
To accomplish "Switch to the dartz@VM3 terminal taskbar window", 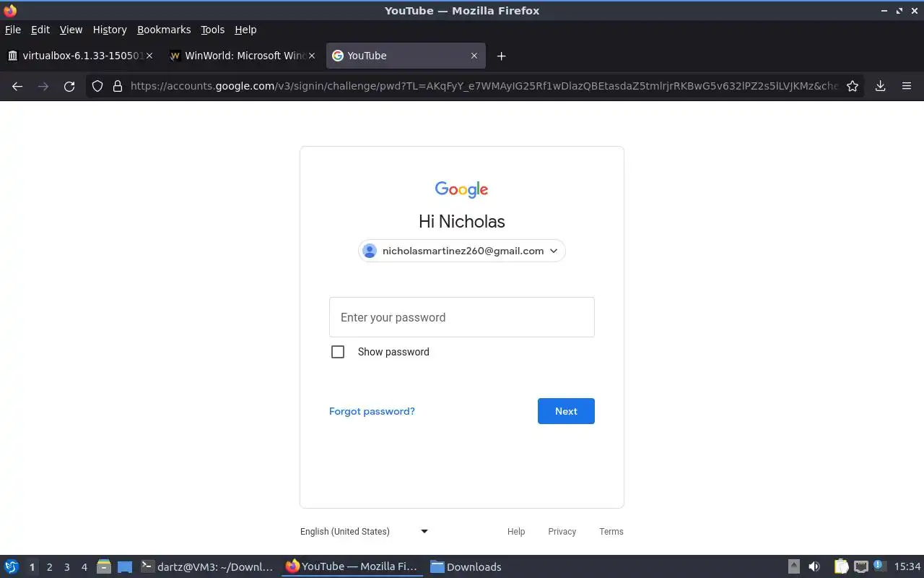I will [x=208, y=567].
